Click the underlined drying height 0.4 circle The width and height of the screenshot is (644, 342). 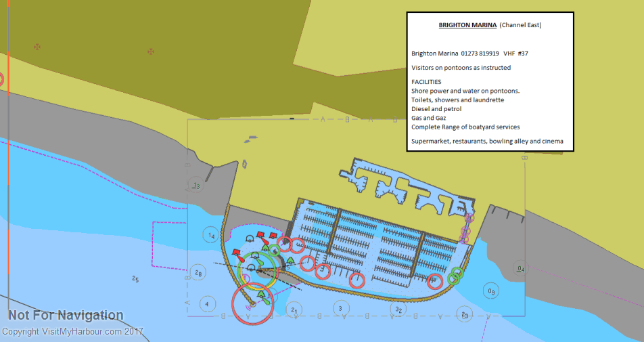tap(521, 269)
